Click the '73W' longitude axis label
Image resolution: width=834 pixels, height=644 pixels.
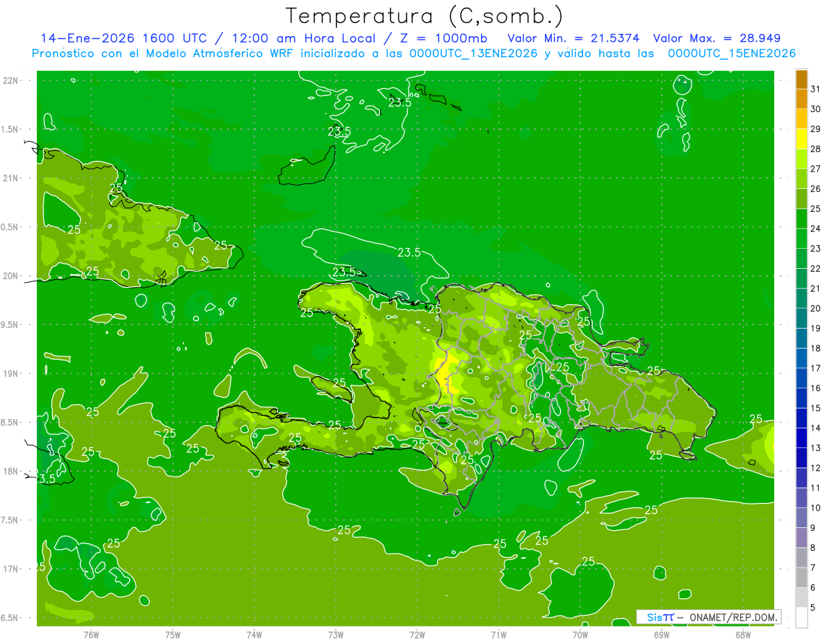coord(336,635)
